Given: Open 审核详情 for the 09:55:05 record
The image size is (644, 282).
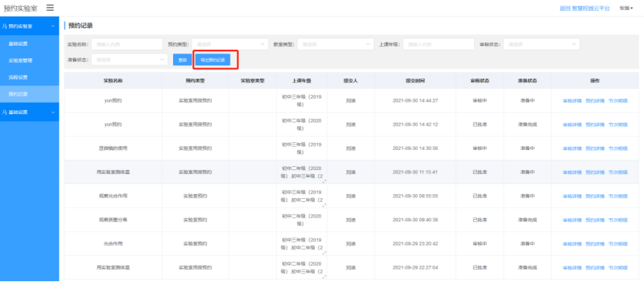Looking at the screenshot, I should point(572,196).
